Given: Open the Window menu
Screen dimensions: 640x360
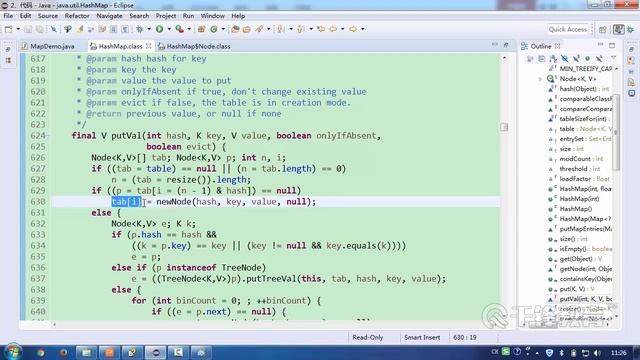Looking at the screenshot, I should (212, 16).
